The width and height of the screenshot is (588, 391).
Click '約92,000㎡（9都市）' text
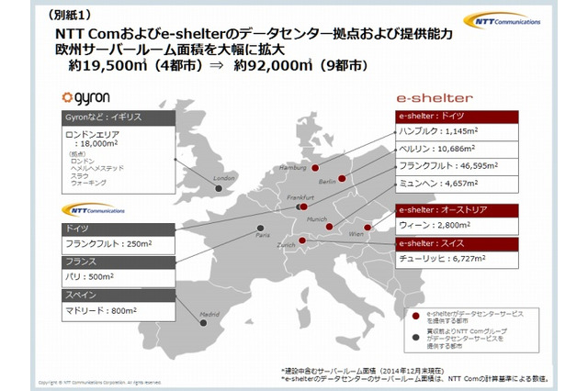click(300, 66)
